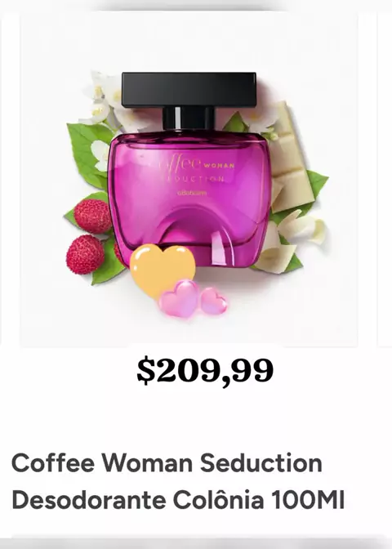The width and height of the screenshot is (392, 549).
Task: Click the white chocolate shavings beside the bottle
Action: coord(294,242)
